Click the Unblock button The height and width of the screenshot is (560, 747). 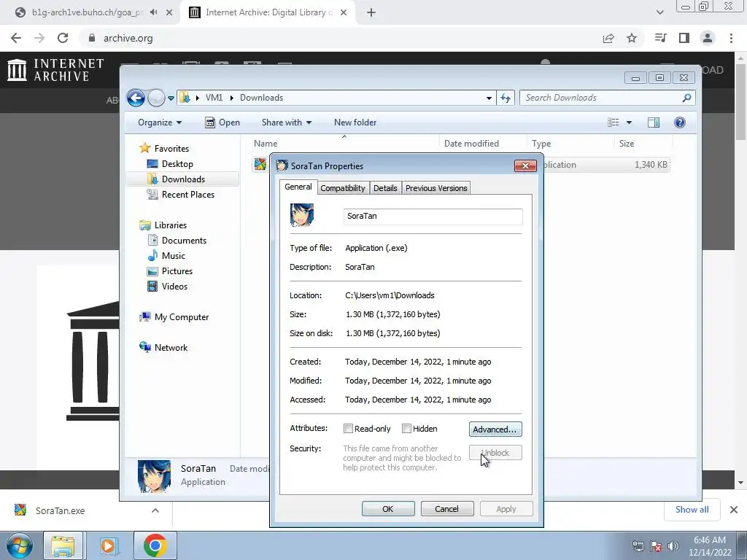coord(495,452)
